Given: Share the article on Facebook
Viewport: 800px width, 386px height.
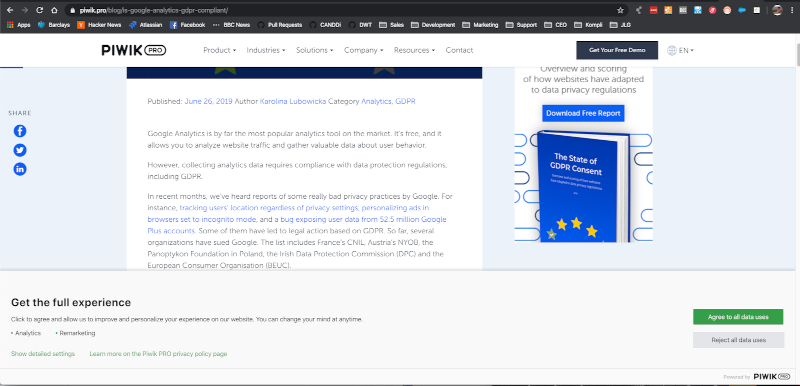Looking at the screenshot, I should pyautogui.click(x=20, y=131).
